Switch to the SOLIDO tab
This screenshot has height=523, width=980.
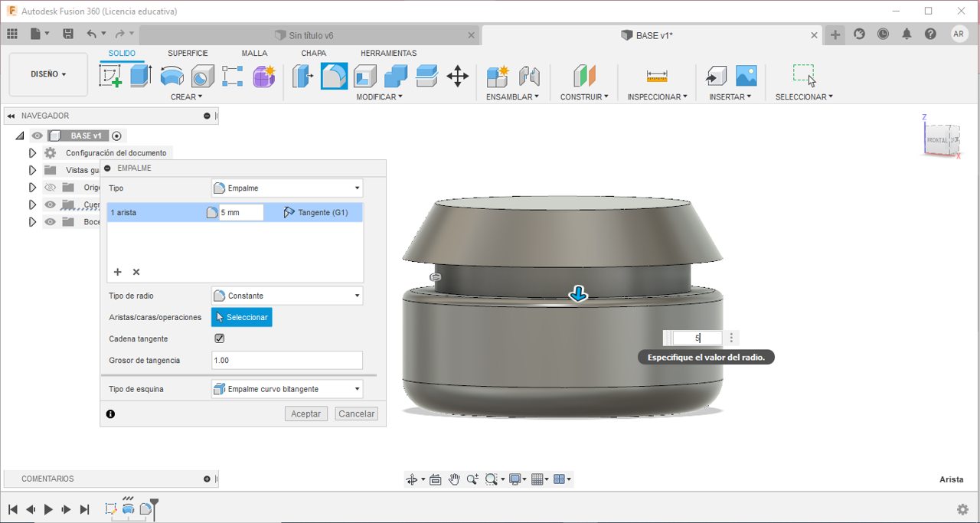tap(122, 54)
